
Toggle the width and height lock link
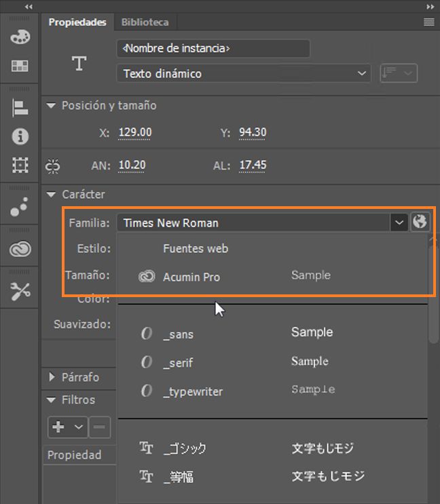pos(52,166)
